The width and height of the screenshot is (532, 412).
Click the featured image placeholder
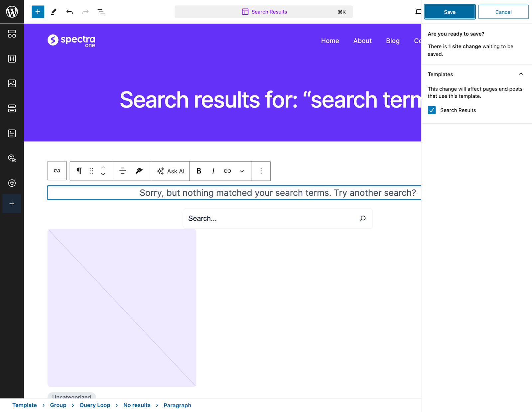122,308
